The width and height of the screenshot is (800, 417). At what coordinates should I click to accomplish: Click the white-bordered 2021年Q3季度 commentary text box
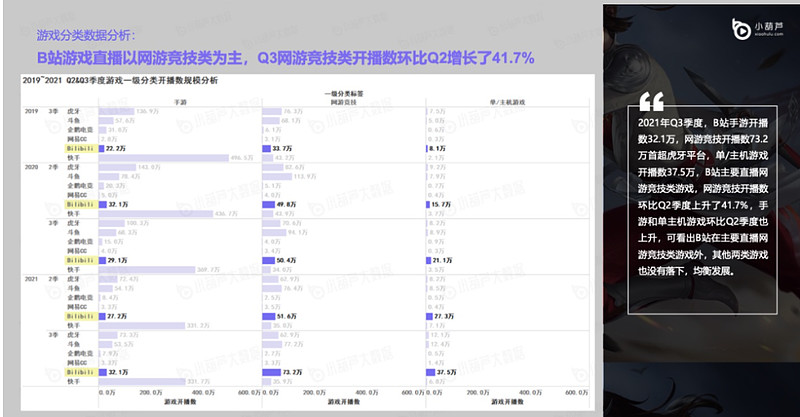coord(703,209)
